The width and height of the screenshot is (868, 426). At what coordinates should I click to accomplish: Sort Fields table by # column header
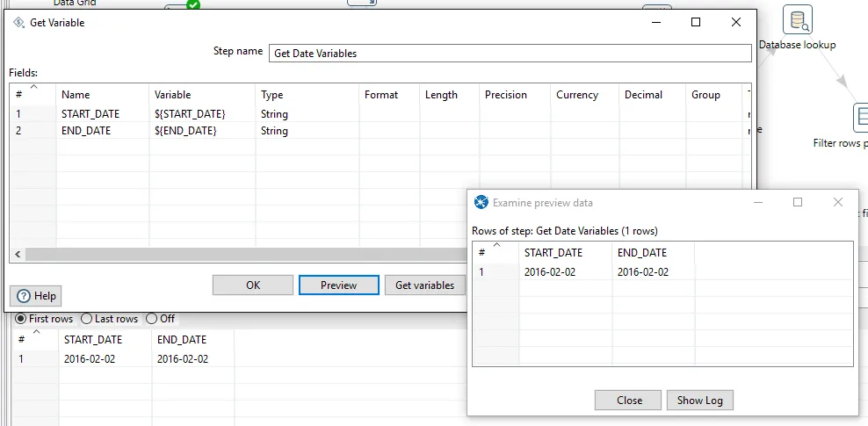point(33,94)
